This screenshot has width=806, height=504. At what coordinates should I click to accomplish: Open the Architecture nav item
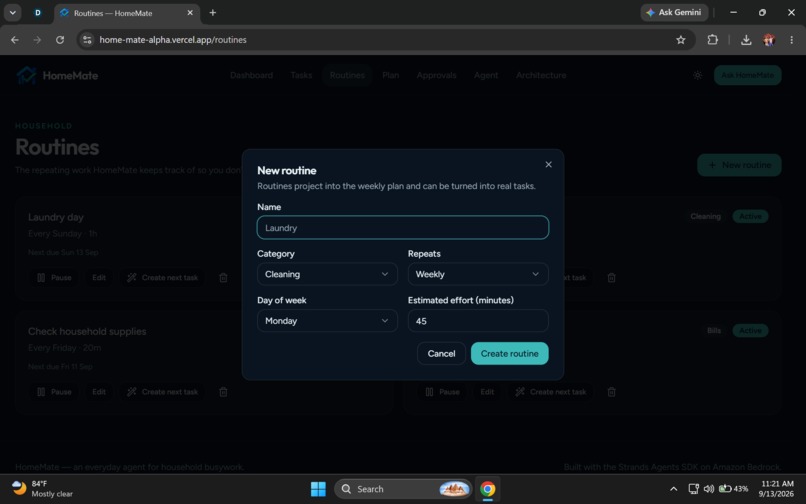point(541,75)
